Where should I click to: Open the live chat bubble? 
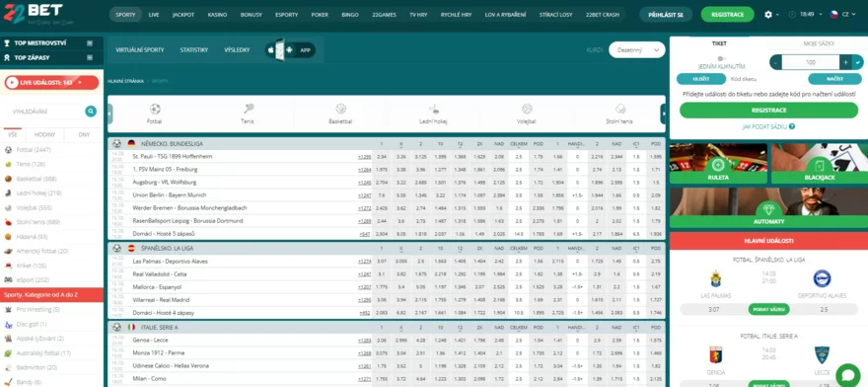[x=847, y=375]
